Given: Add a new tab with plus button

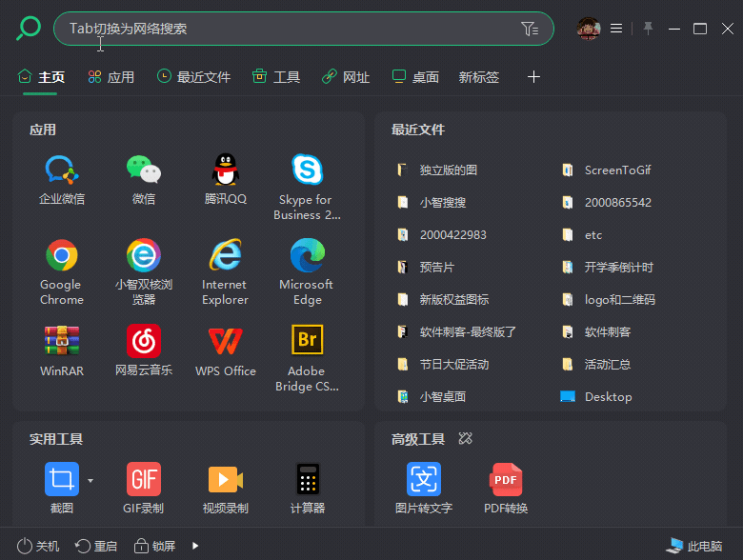Looking at the screenshot, I should [533, 77].
